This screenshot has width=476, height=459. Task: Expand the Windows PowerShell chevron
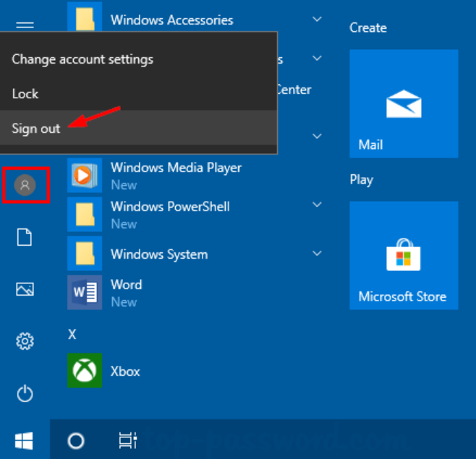[x=318, y=205]
